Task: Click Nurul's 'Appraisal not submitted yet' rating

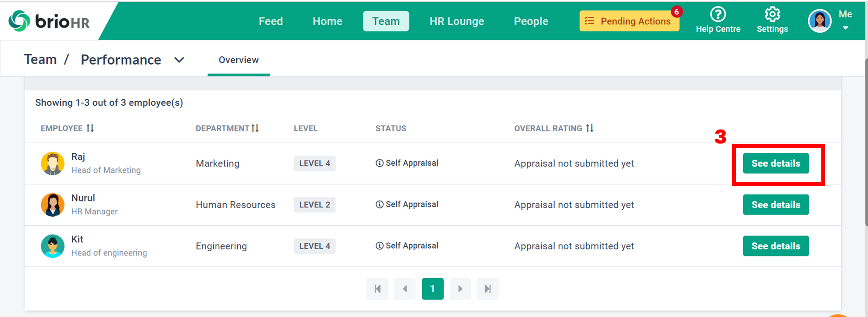Action: point(574,205)
